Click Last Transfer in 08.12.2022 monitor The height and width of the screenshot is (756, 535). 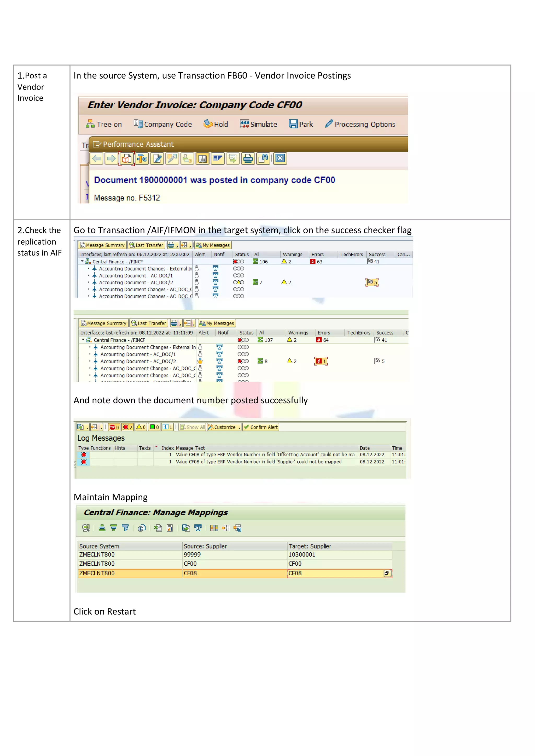click(149, 323)
